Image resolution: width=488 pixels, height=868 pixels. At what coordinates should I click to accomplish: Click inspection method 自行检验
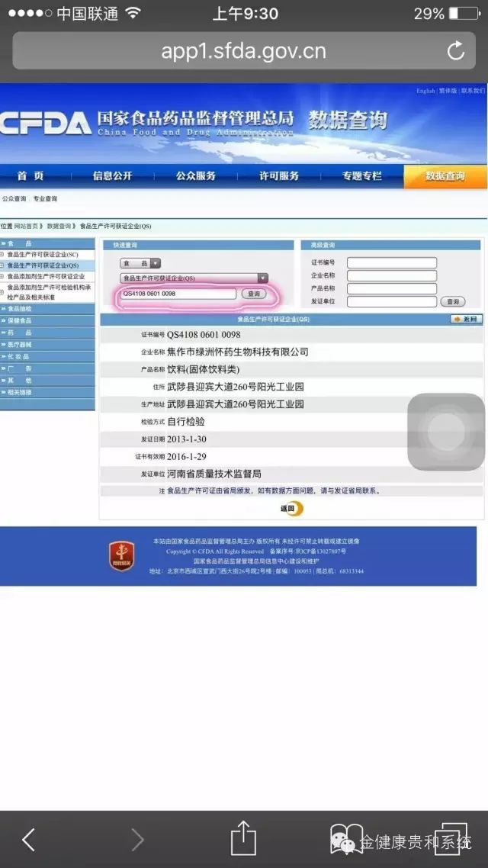[x=186, y=422]
